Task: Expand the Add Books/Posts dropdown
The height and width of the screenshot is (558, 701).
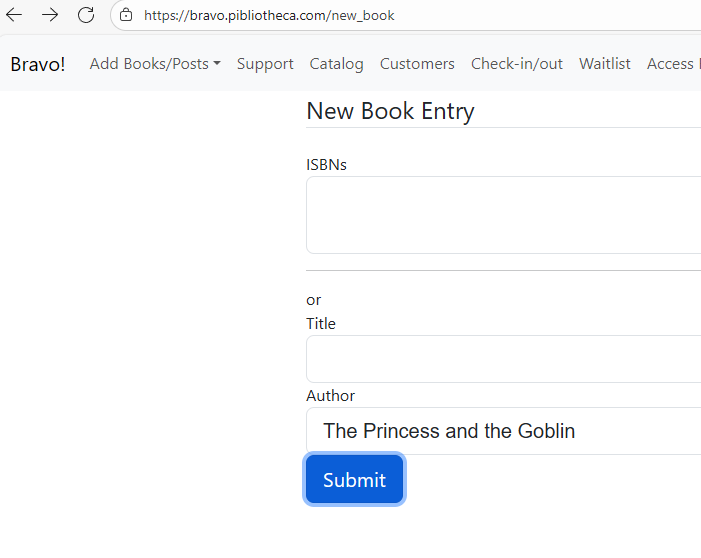Action: pyautogui.click(x=155, y=64)
